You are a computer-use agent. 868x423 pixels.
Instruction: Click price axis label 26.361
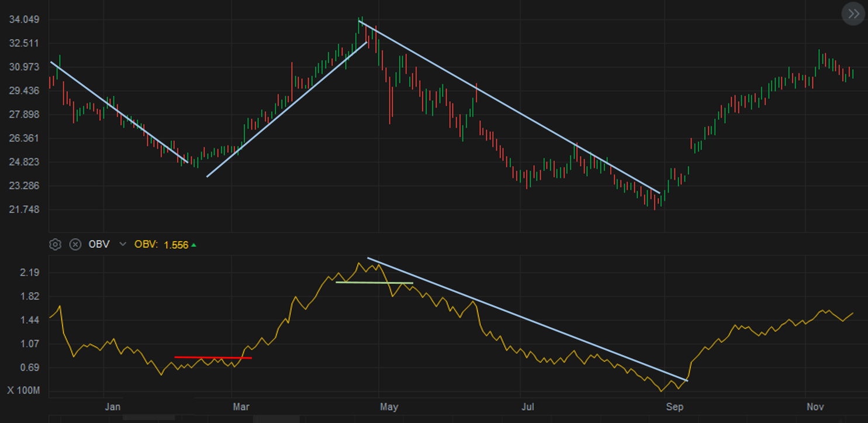point(24,138)
